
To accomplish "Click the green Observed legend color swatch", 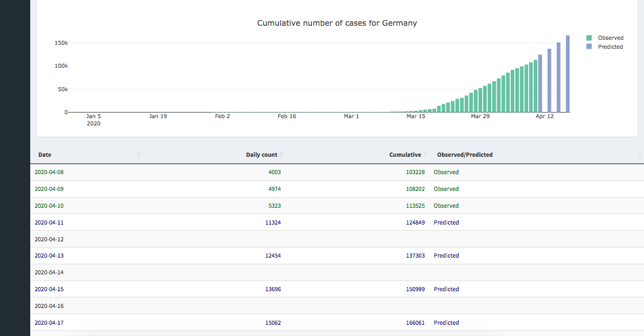I will tap(589, 38).
